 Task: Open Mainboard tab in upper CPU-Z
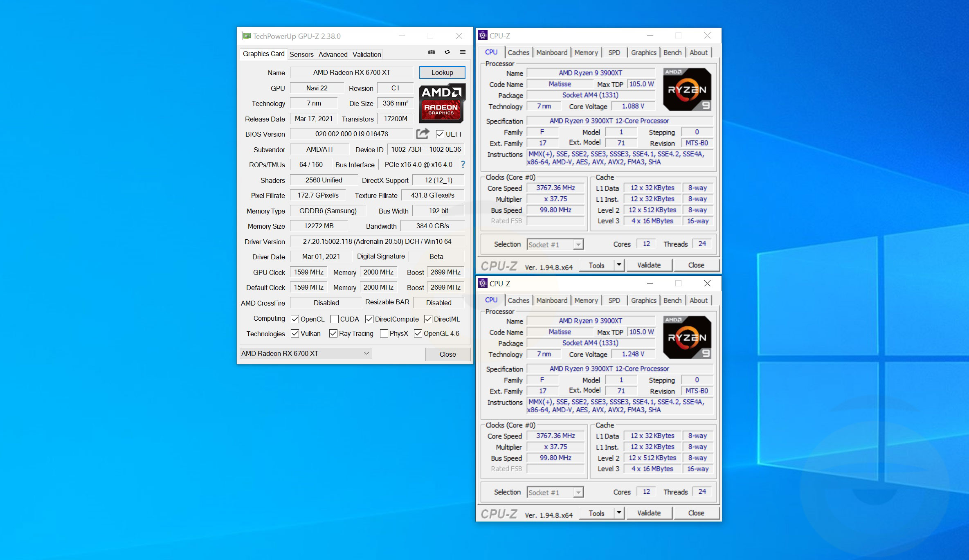[552, 52]
